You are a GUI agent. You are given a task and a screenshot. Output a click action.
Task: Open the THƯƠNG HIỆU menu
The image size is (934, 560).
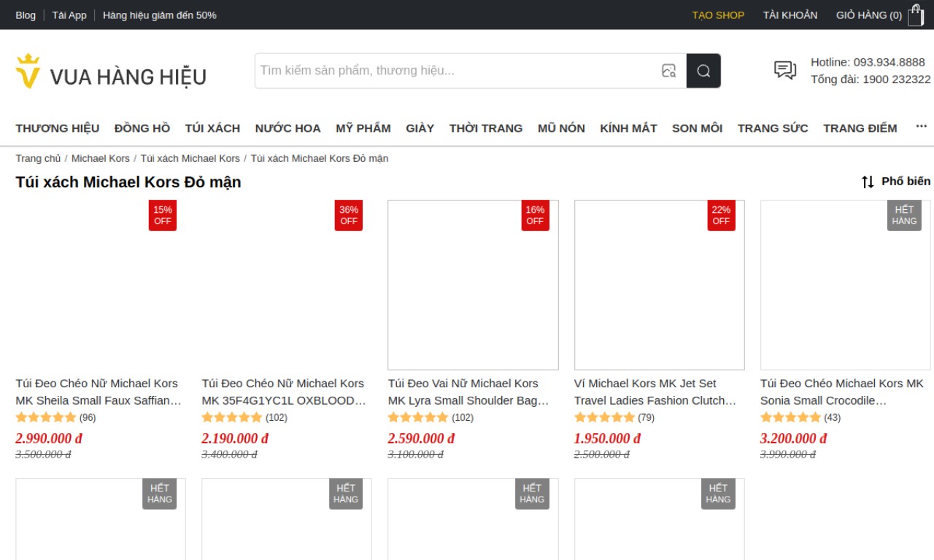pyautogui.click(x=58, y=128)
